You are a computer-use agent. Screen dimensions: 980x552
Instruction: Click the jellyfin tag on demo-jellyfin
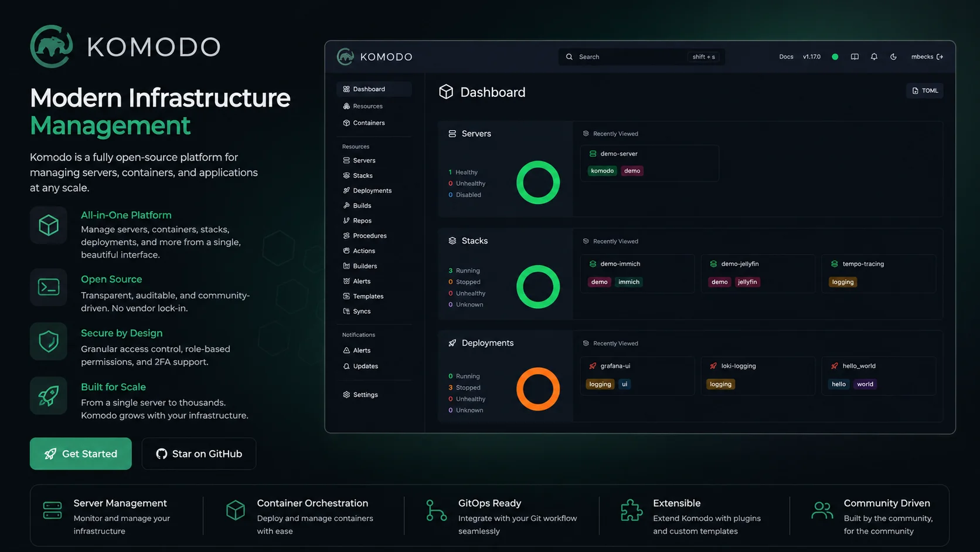(x=747, y=282)
